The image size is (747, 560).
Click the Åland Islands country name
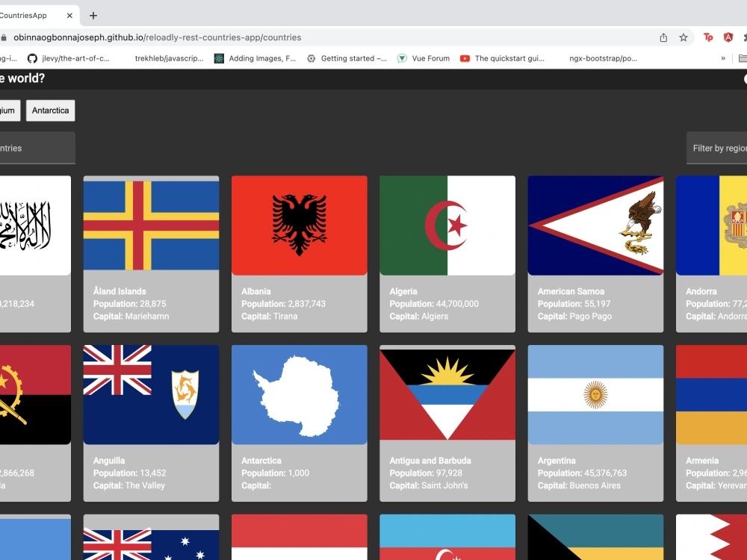pyautogui.click(x=120, y=291)
